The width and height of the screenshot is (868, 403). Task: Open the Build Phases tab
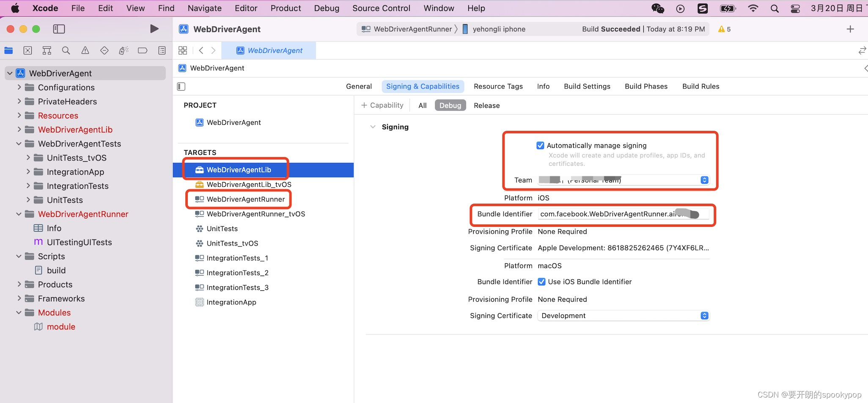[646, 86]
